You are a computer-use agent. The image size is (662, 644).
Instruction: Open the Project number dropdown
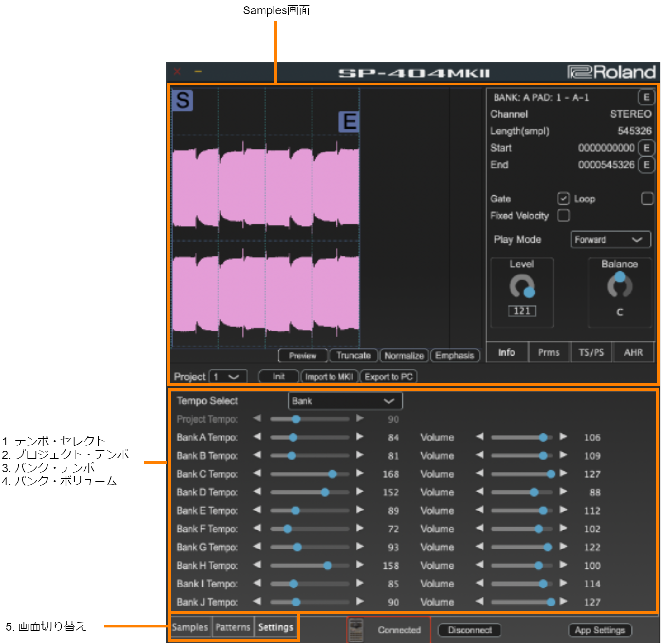click(x=227, y=377)
